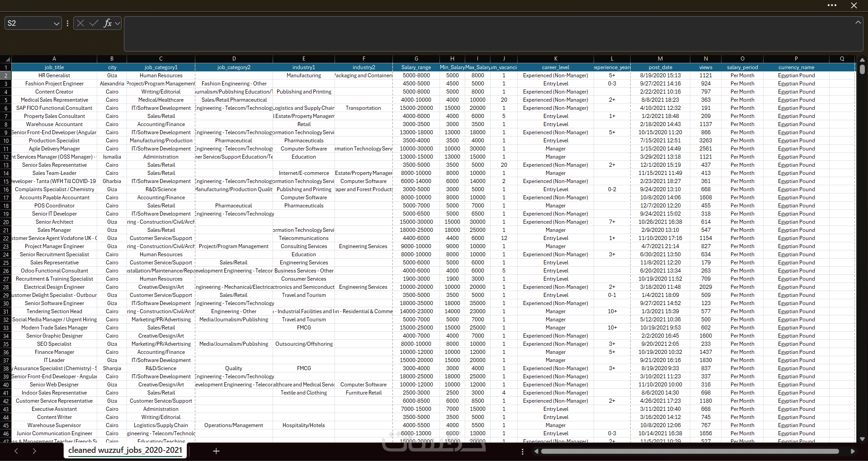Click the vertical scrollbar up arrow

coord(862,60)
